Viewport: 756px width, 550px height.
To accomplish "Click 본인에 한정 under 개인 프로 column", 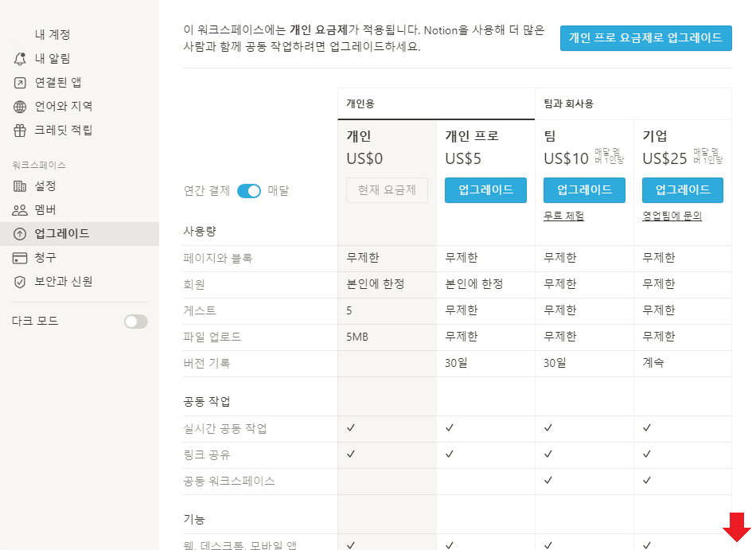I will [474, 284].
